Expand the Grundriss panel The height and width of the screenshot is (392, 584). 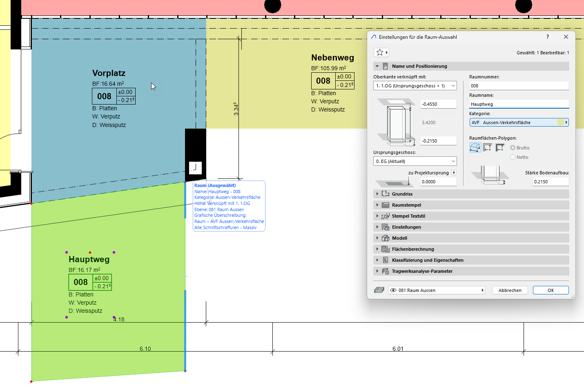[x=402, y=194]
